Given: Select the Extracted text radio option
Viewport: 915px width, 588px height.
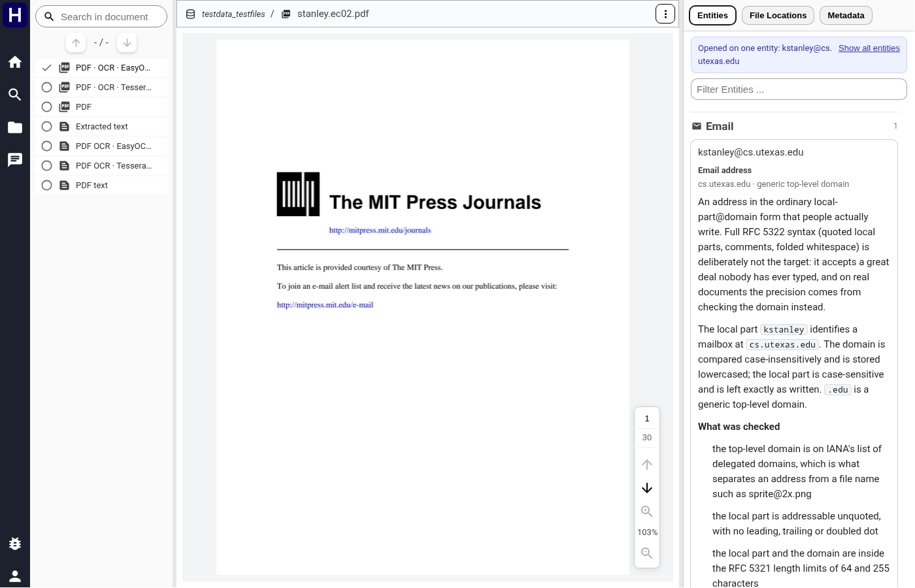Looking at the screenshot, I should (x=46, y=127).
